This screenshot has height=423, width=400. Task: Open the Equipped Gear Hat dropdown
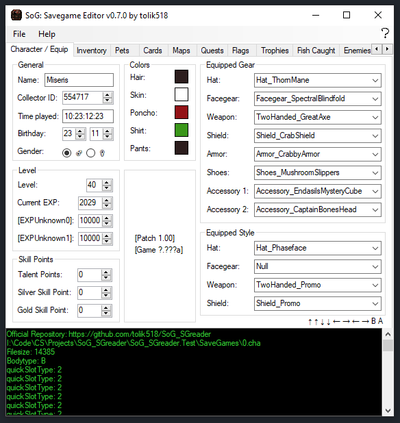point(375,80)
